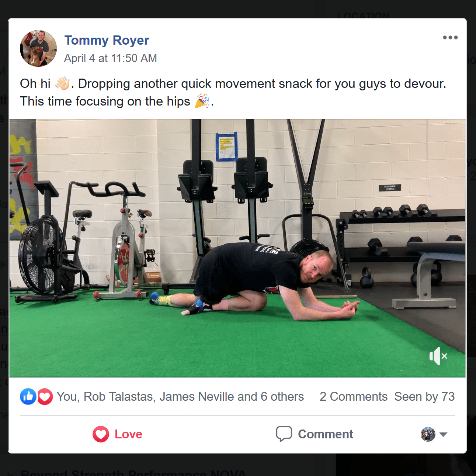The height and width of the screenshot is (476, 476).
Task: Open Tommy Royer's profile name link
Action: pyautogui.click(x=107, y=40)
